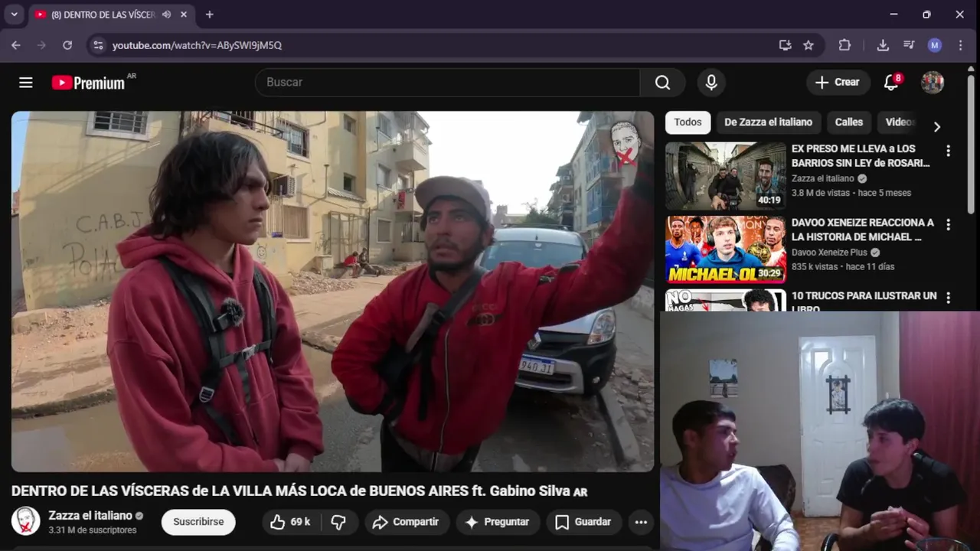Open the Preguntar AI button
The image size is (980, 551).
tap(498, 522)
